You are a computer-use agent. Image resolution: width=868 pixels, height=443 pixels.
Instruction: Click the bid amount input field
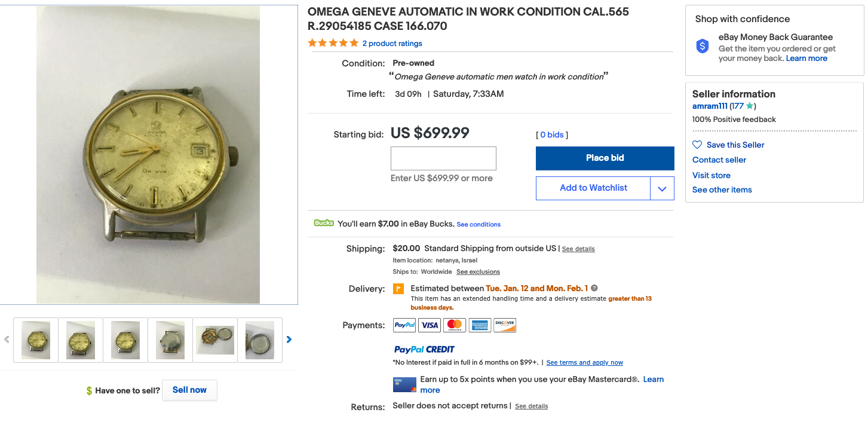click(x=443, y=158)
